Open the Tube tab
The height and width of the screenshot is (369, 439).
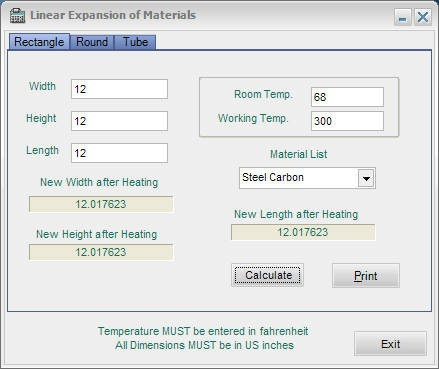click(x=135, y=42)
